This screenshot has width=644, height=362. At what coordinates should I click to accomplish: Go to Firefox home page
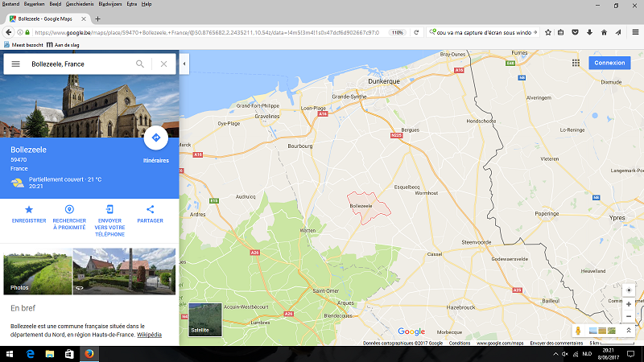coord(604,32)
